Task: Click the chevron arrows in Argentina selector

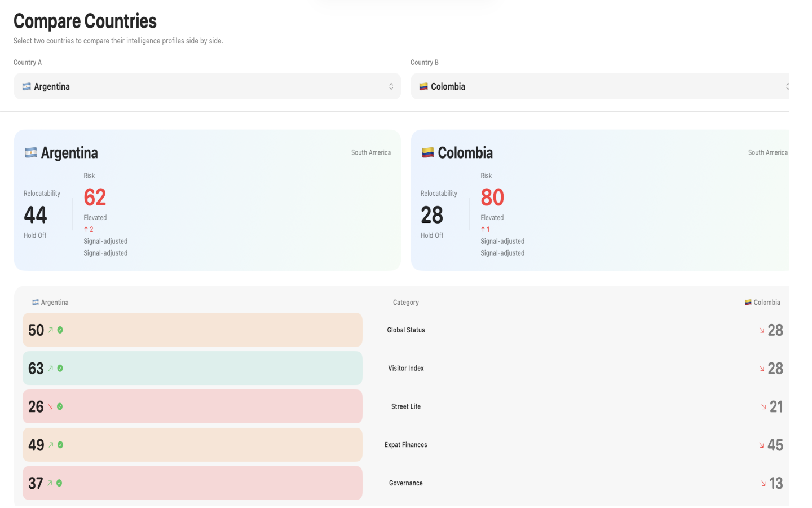Action: (x=391, y=86)
